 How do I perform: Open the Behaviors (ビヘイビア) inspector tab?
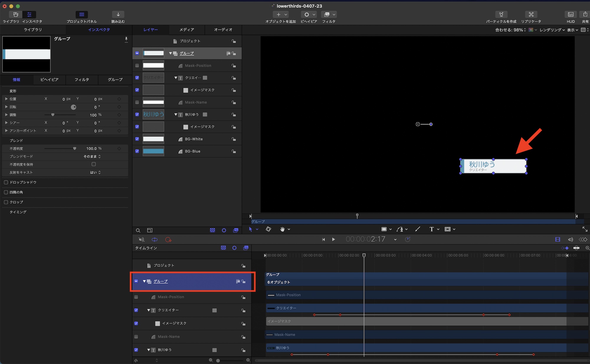pyautogui.click(x=49, y=80)
